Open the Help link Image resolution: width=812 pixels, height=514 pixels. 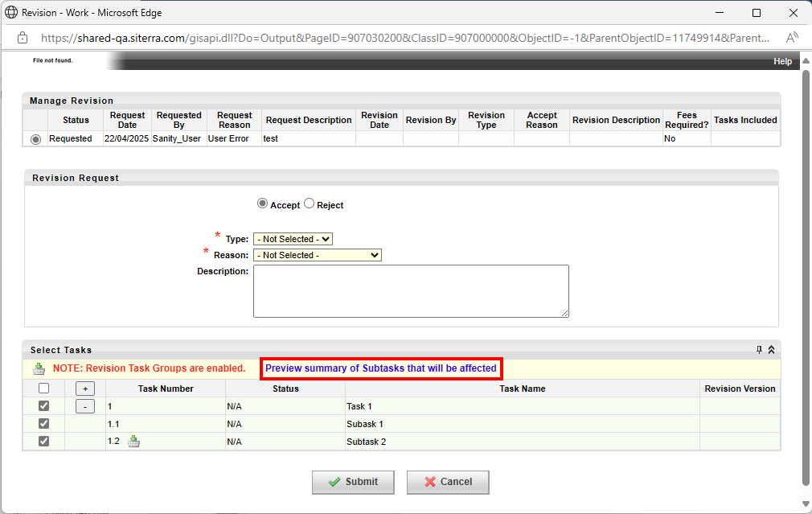point(782,61)
